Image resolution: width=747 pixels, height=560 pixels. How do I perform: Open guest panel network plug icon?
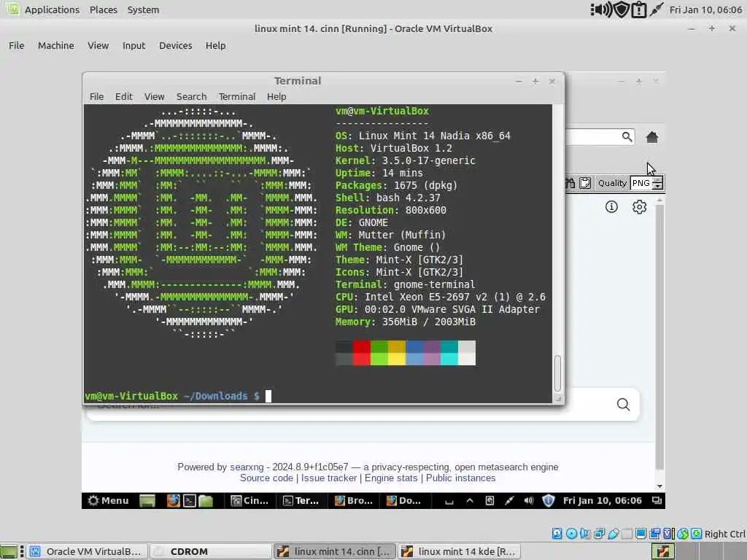click(x=509, y=500)
